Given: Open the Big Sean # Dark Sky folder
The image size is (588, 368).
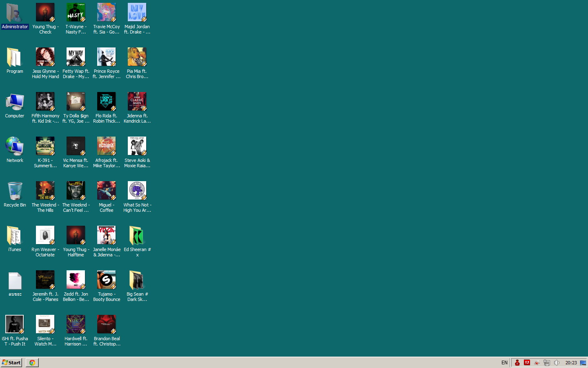Looking at the screenshot, I should [137, 286].
